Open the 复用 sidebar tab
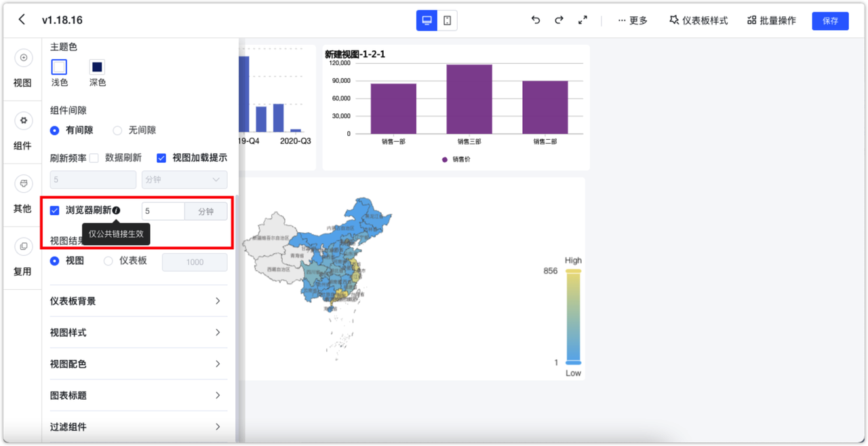 coord(23,257)
